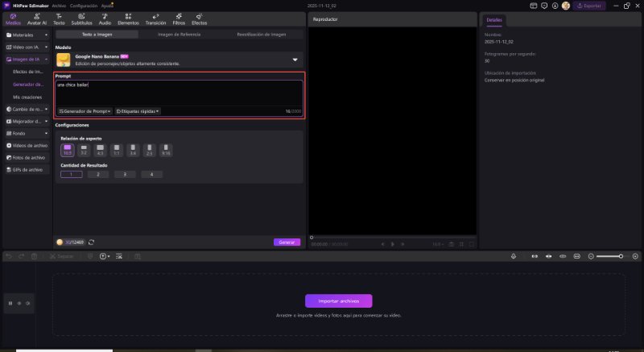Click the user profile avatar
644x352 pixels.
565,6
